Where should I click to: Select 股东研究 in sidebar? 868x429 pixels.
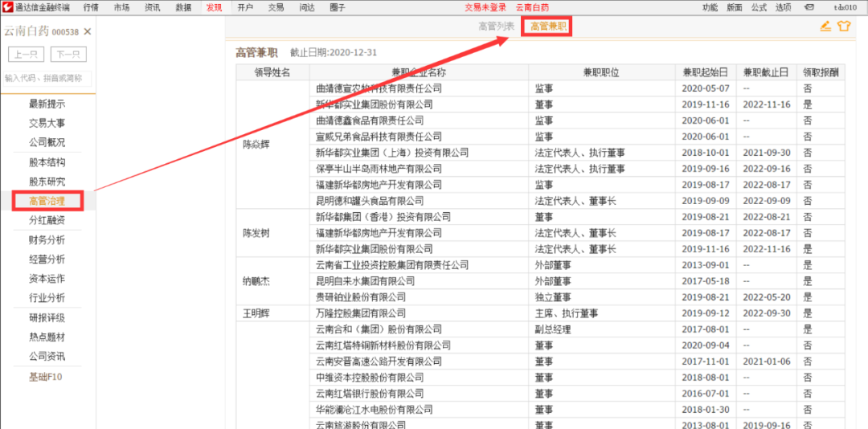pyautogui.click(x=47, y=181)
